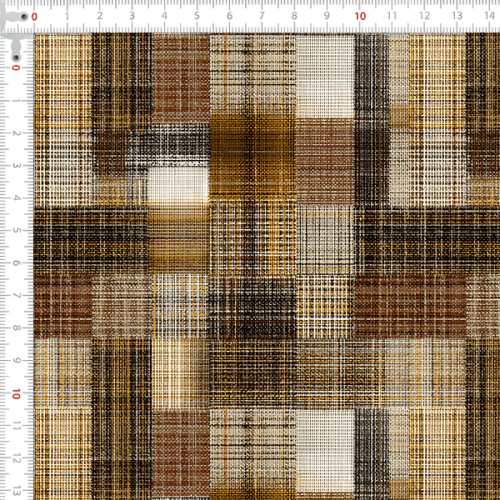Click number 2 on the top ruler
The image size is (500, 500).
(100, 16)
